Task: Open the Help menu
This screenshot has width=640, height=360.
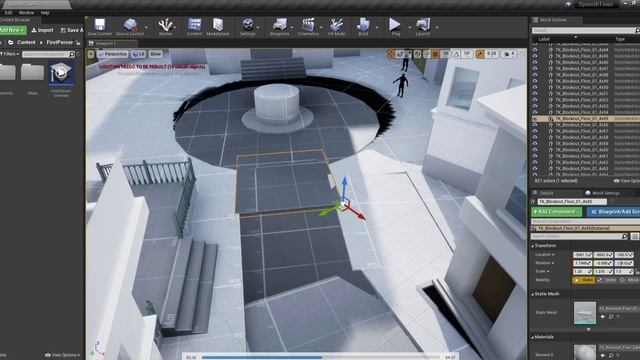Action: coord(45,13)
